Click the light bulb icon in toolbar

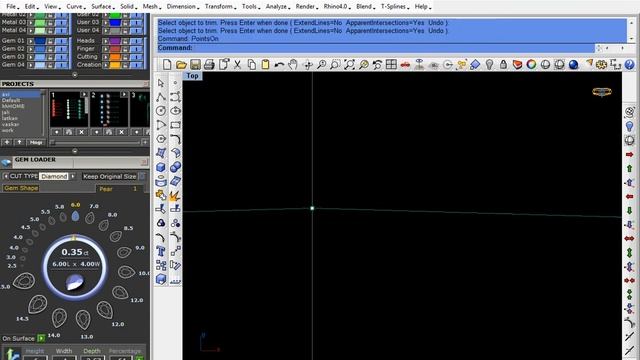tap(489, 64)
